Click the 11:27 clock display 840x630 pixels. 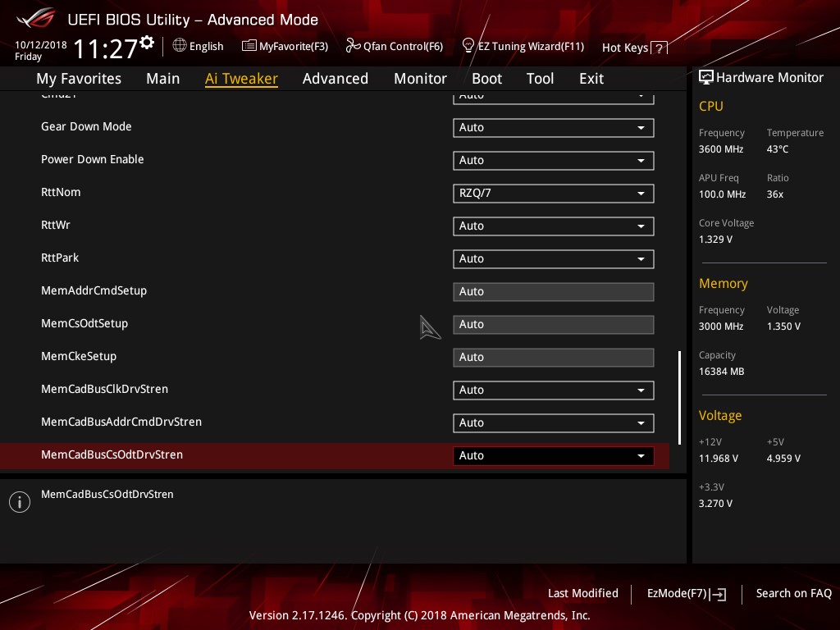(x=106, y=48)
